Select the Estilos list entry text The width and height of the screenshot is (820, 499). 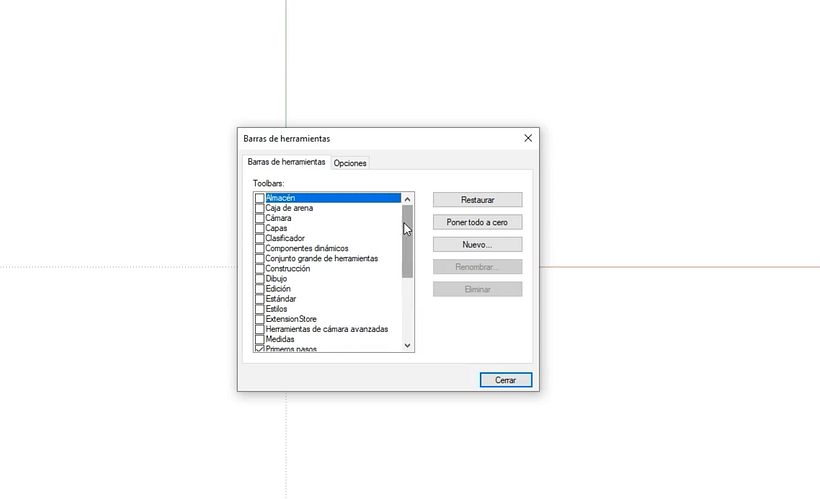(276, 309)
